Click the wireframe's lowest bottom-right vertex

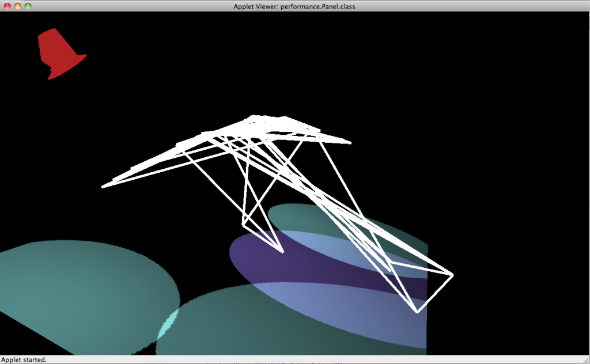point(417,312)
